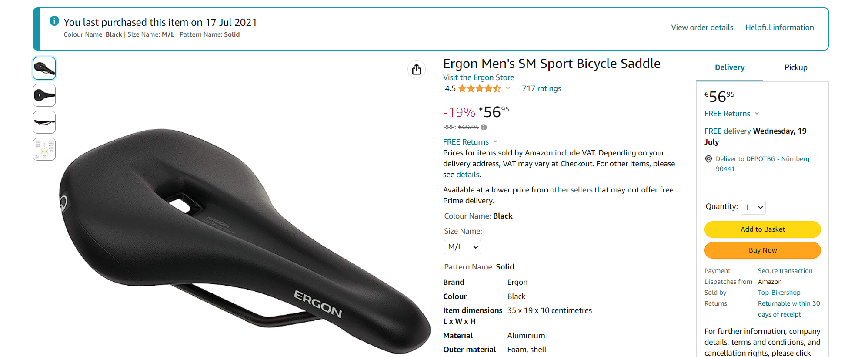The height and width of the screenshot is (357, 868).
Task: Select the side-profile saddle thumbnail
Action: 44,122
